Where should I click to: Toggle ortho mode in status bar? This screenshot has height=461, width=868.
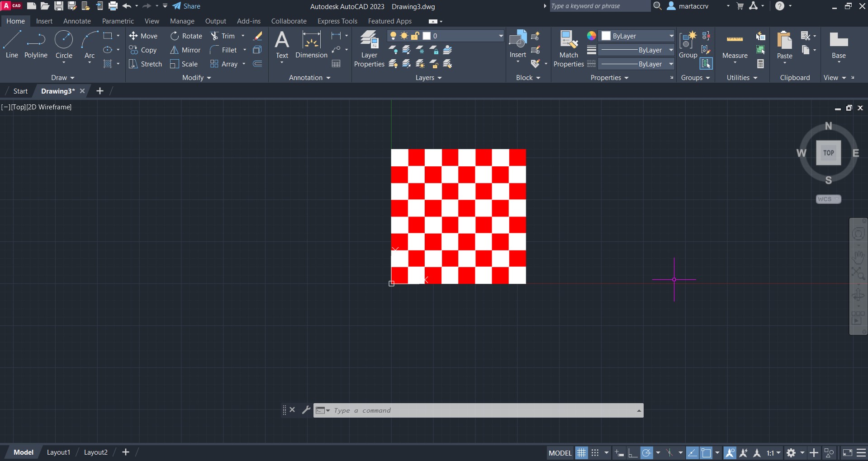click(x=633, y=453)
